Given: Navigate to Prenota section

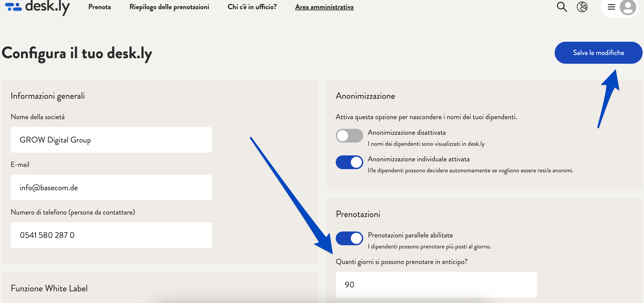Looking at the screenshot, I should point(101,7).
